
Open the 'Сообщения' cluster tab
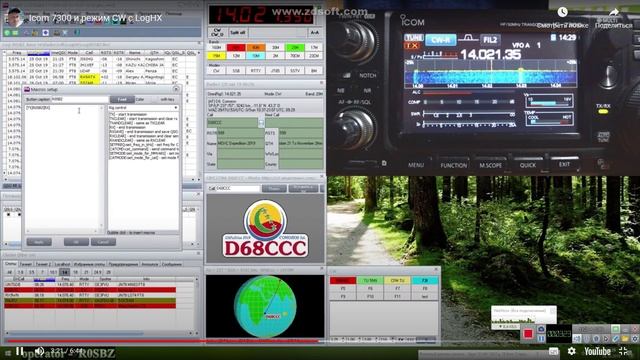click(x=172, y=264)
